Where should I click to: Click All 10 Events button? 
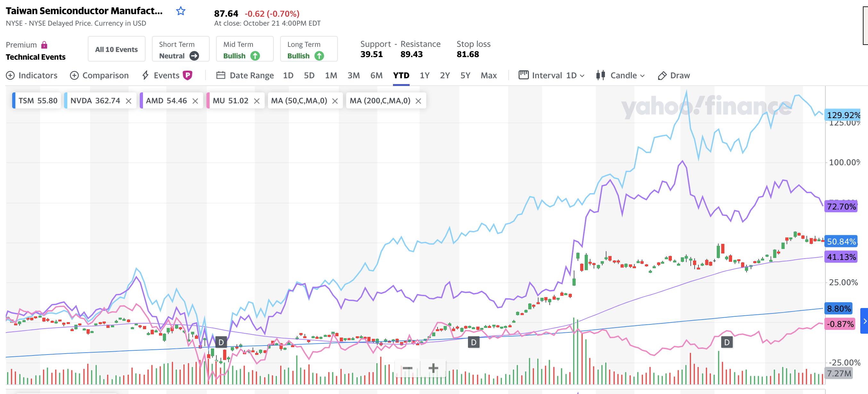[117, 49]
